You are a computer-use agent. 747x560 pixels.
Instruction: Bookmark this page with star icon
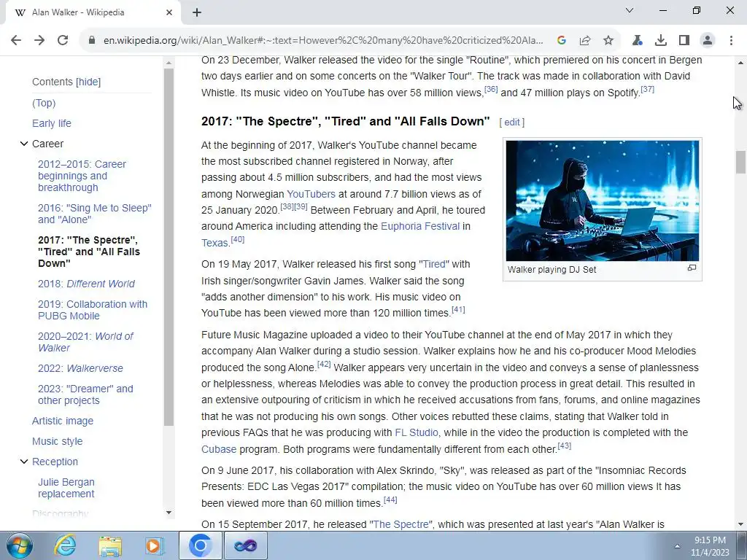tap(608, 41)
